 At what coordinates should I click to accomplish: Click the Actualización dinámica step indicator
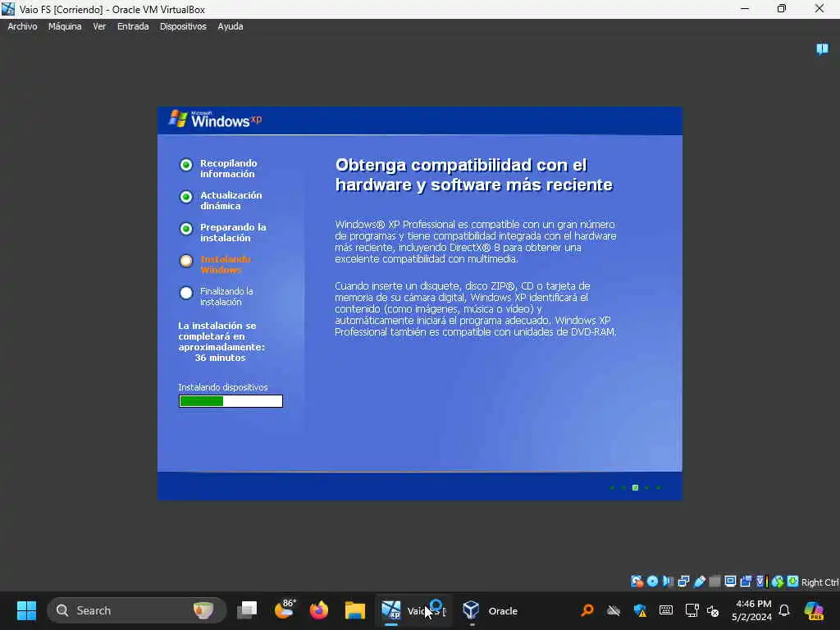pos(186,197)
